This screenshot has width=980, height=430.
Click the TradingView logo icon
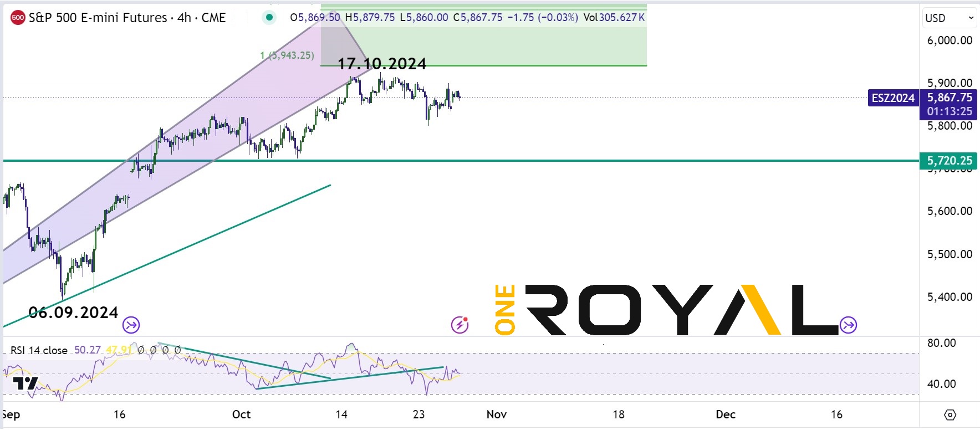[x=25, y=383]
